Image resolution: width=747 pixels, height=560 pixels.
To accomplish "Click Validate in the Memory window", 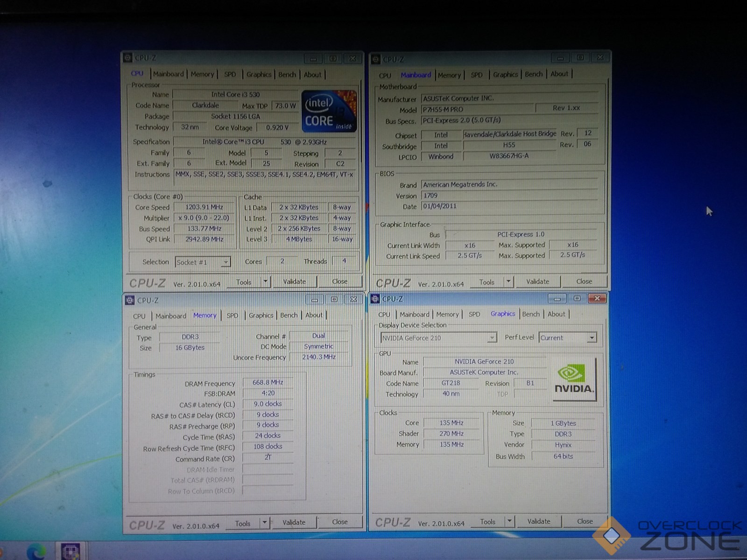I will pos(294,522).
